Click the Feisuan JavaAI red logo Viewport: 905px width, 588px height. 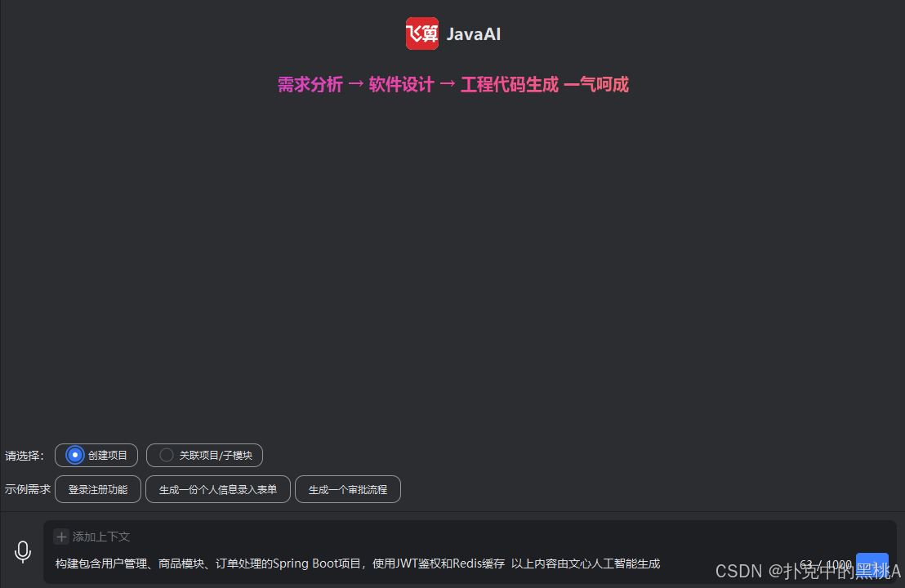422,33
